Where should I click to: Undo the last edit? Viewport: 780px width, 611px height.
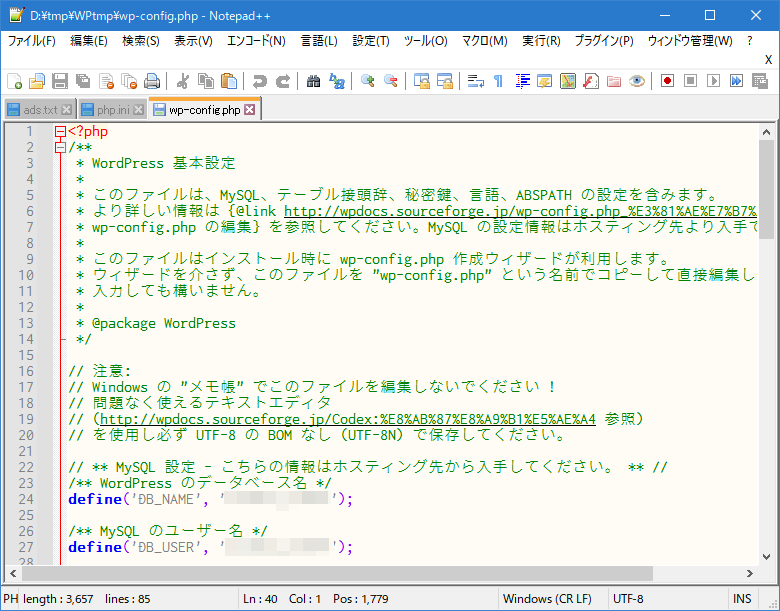click(259, 81)
